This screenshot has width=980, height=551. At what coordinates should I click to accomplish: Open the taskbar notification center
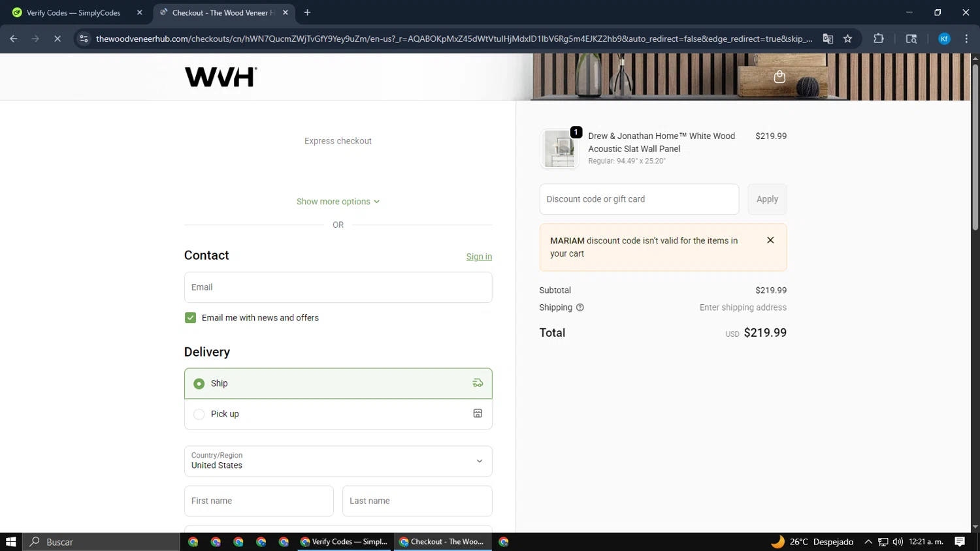click(960, 542)
